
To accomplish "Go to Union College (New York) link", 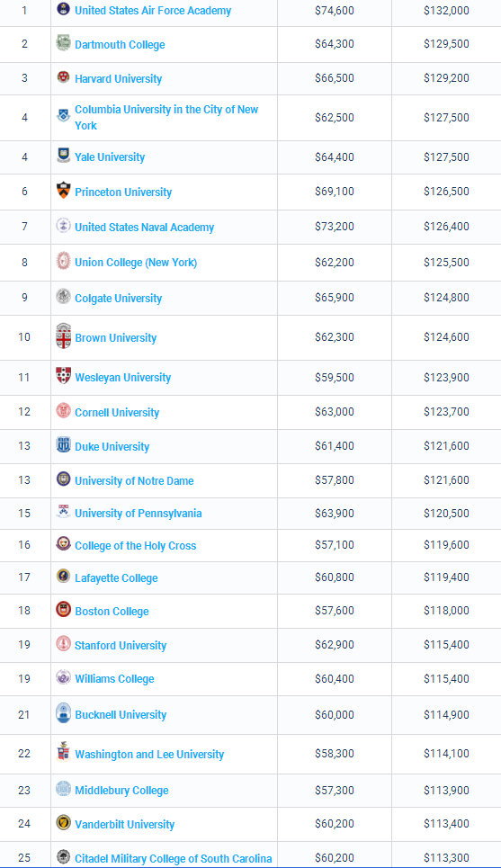I will point(136,263).
